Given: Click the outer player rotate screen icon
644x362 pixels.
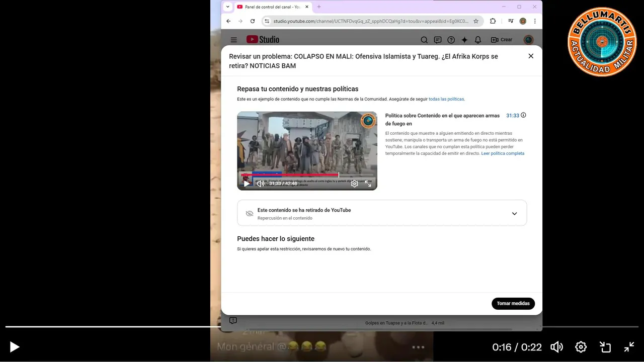Looking at the screenshot, I should [605, 347].
